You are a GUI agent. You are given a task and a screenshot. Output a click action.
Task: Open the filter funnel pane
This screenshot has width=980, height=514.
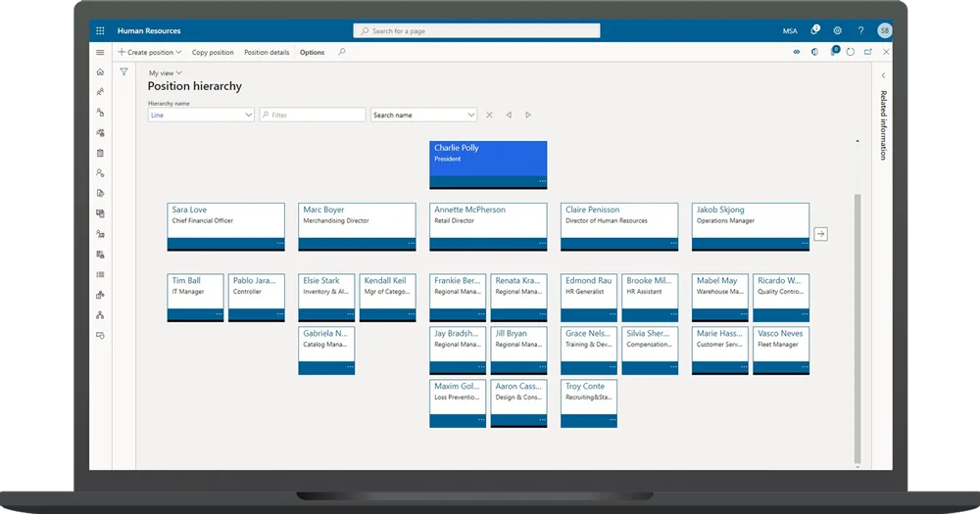pyautogui.click(x=123, y=72)
